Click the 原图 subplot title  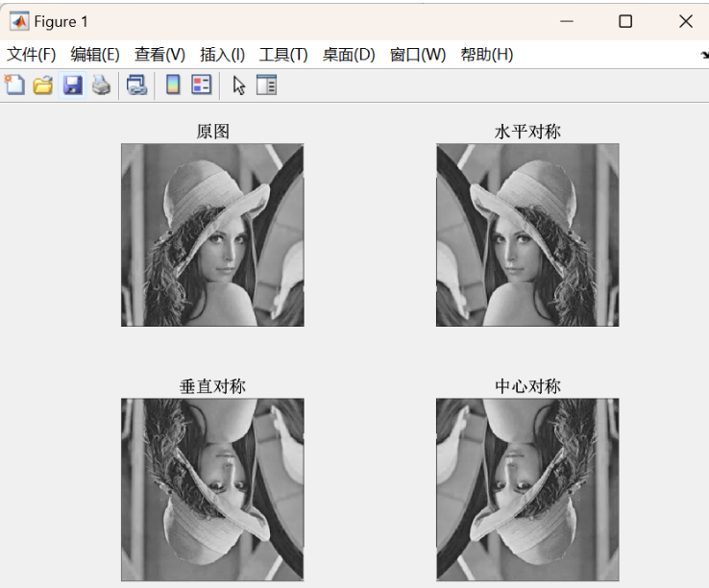pyautogui.click(x=213, y=132)
